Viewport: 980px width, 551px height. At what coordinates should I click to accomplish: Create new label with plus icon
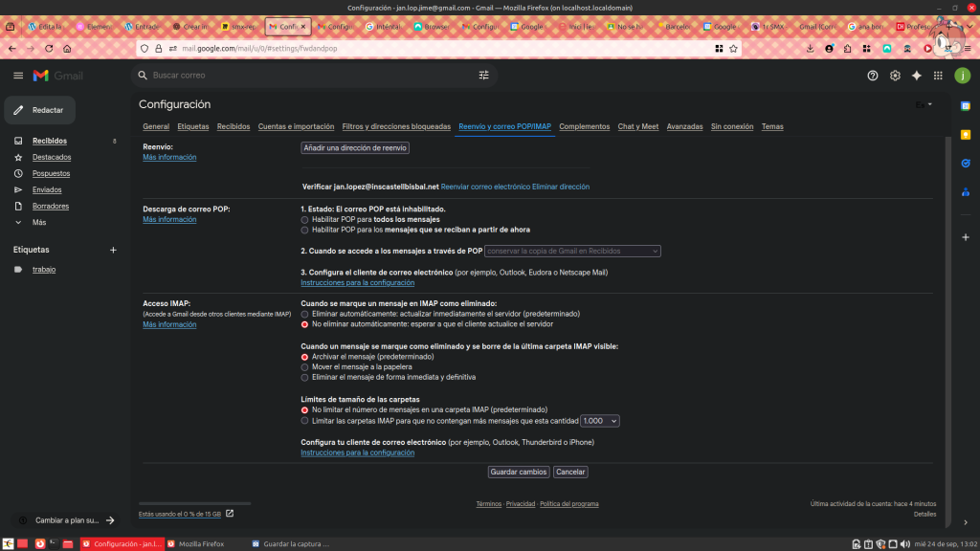click(x=113, y=250)
